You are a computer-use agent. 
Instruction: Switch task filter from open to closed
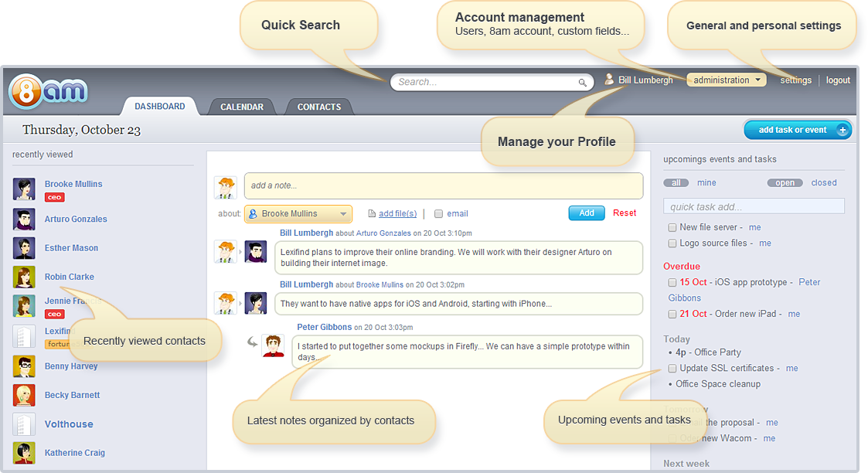pyautogui.click(x=823, y=182)
